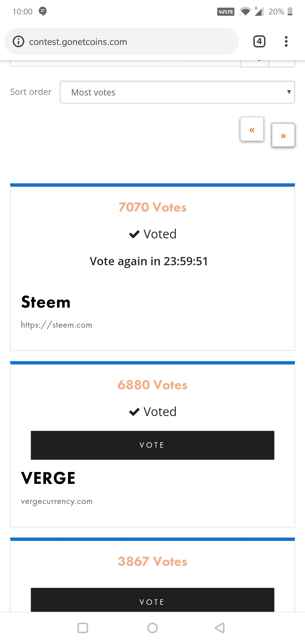Tap the contest.gonetcoins.com address bar

121,42
